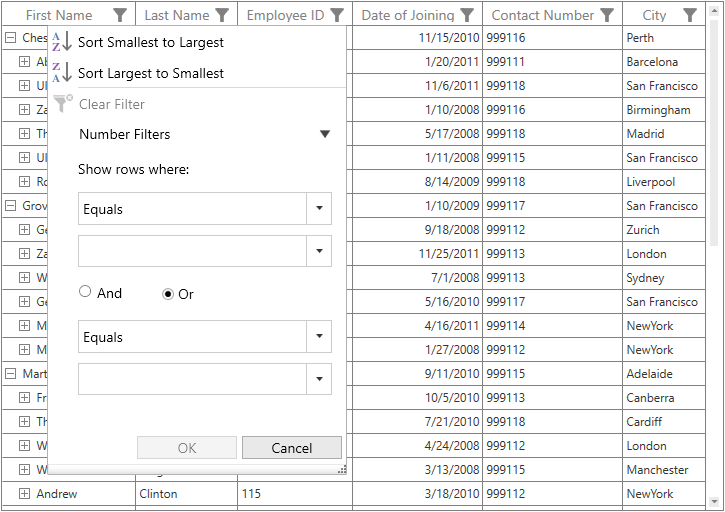This screenshot has width=725, height=512.
Task: Select the Or radio button
Action: point(168,294)
